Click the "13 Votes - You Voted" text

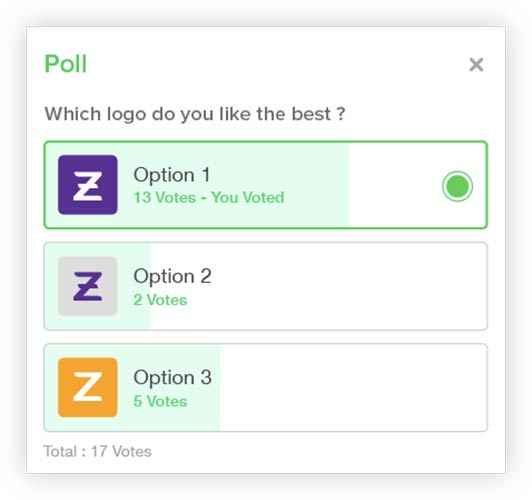(209, 197)
